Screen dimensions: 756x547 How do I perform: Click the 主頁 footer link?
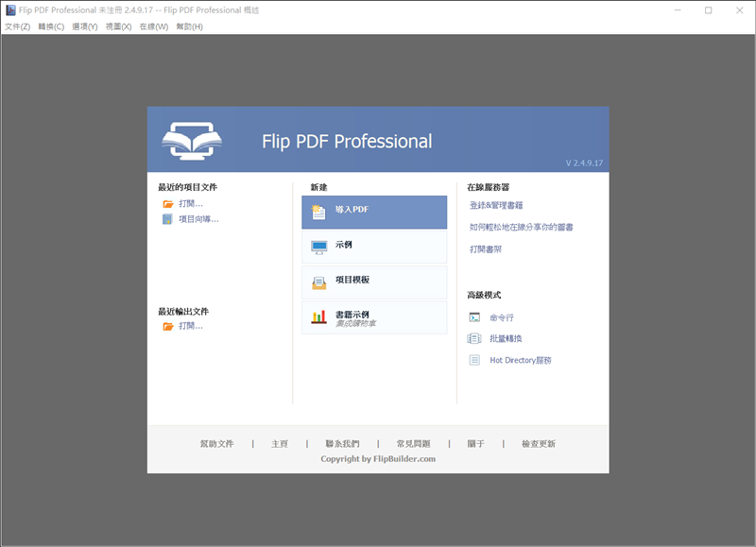coord(280,444)
